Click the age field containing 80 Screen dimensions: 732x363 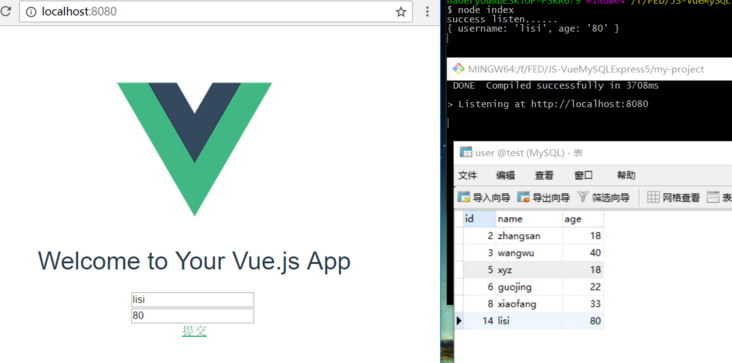192,316
